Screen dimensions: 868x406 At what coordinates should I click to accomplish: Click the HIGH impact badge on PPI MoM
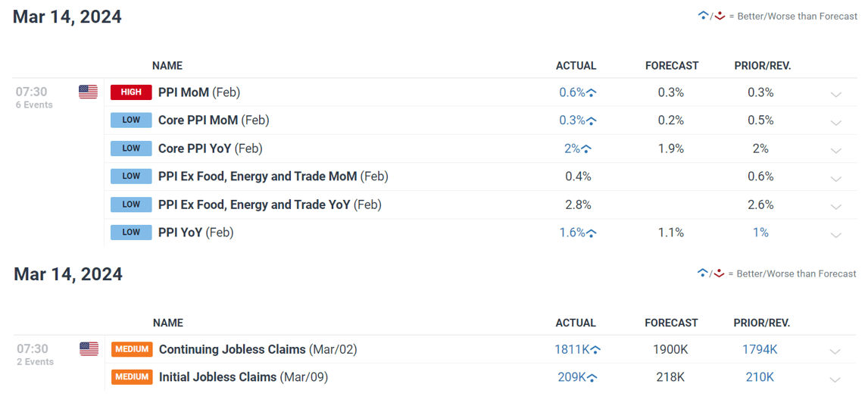tap(131, 92)
